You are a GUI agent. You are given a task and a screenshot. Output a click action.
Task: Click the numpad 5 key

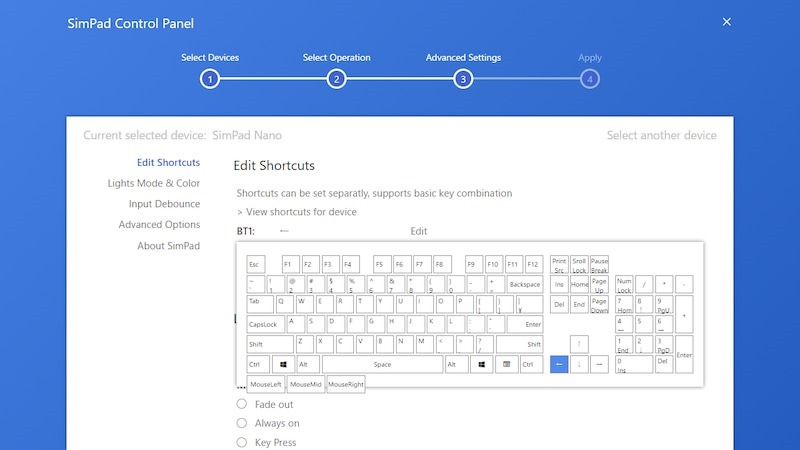[644, 324]
